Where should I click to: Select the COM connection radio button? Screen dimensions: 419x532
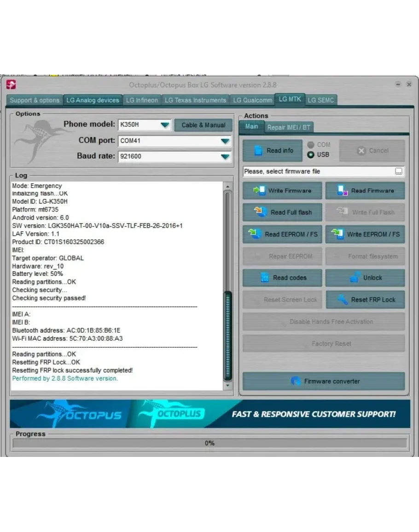311,145
